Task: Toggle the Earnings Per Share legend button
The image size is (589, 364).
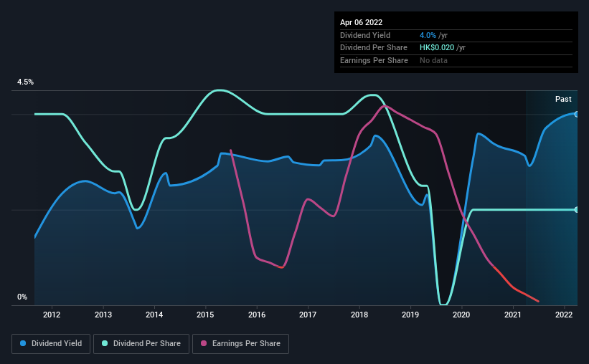Action: coord(240,344)
